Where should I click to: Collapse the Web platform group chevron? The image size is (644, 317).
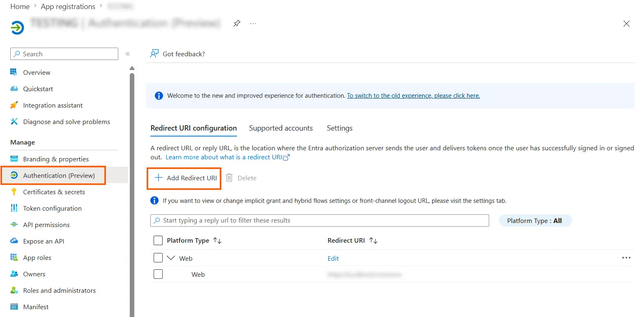point(171,258)
